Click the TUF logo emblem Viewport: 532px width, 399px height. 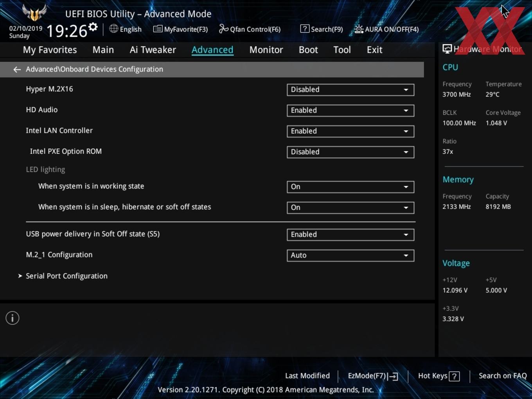[x=34, y=13]
